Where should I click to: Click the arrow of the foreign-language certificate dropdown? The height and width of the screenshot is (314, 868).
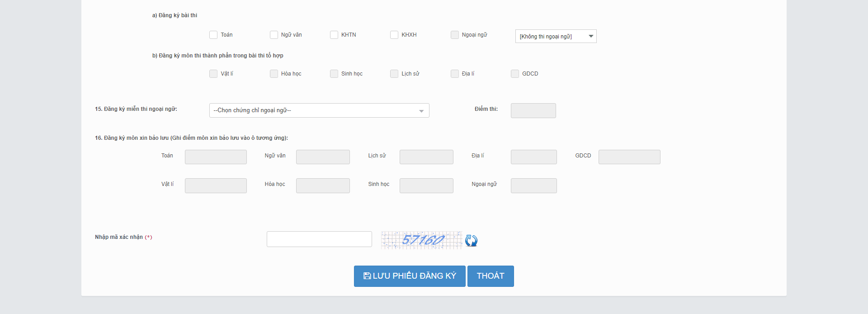pos(421,111)
